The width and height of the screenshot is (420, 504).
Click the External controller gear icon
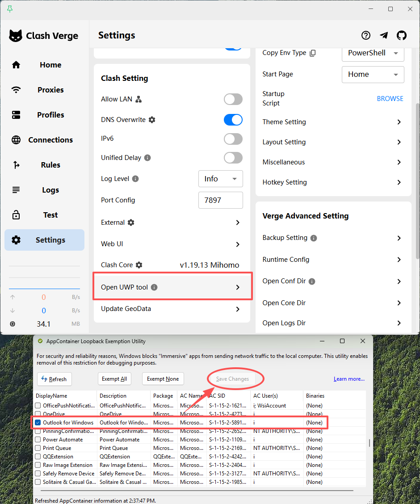[131, 223]
